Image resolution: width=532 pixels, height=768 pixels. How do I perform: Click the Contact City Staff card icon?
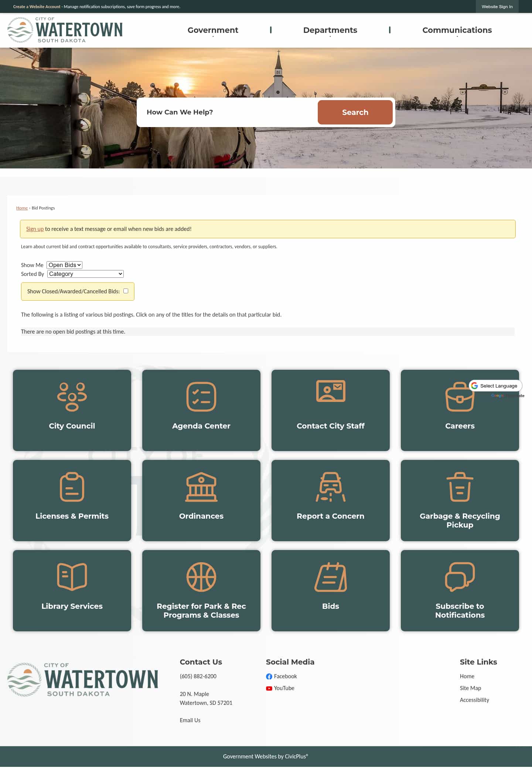point(331,391)
